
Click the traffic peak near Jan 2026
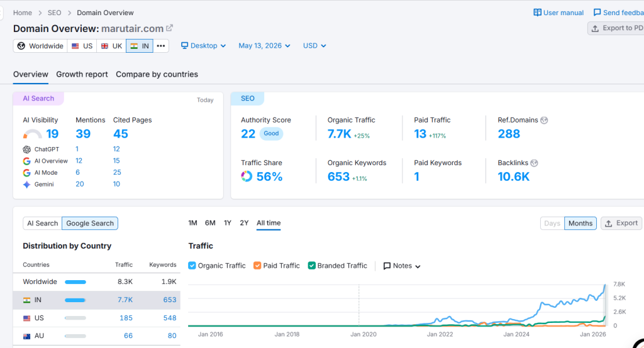(x=605, y=285)
